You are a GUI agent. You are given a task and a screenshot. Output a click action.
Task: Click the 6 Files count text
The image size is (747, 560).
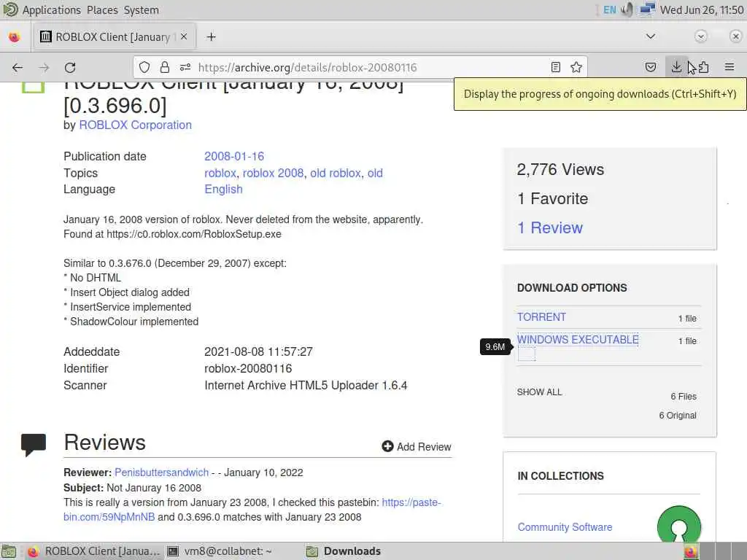tap(683, 396)
